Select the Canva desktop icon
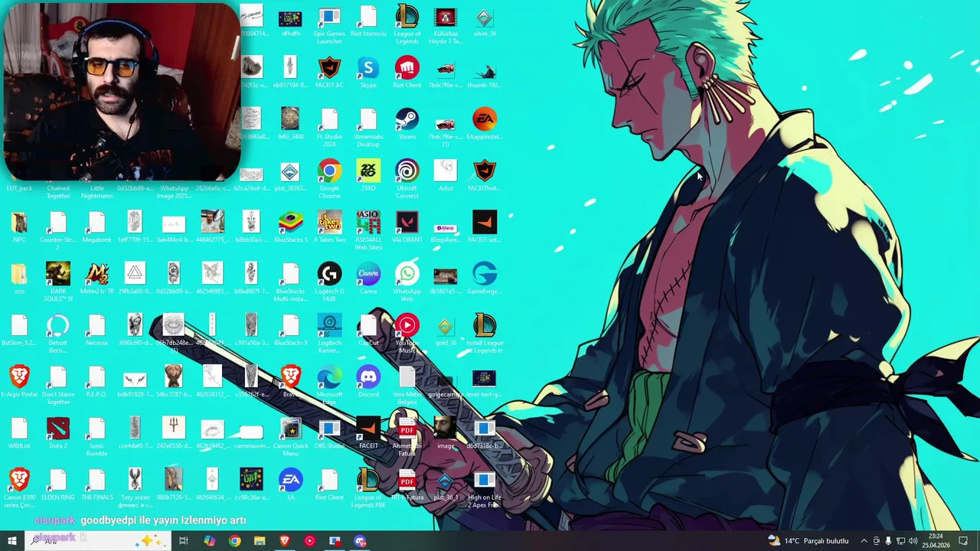Image resolution: width=980 pixels, height=551 pixels. [368, 279]
